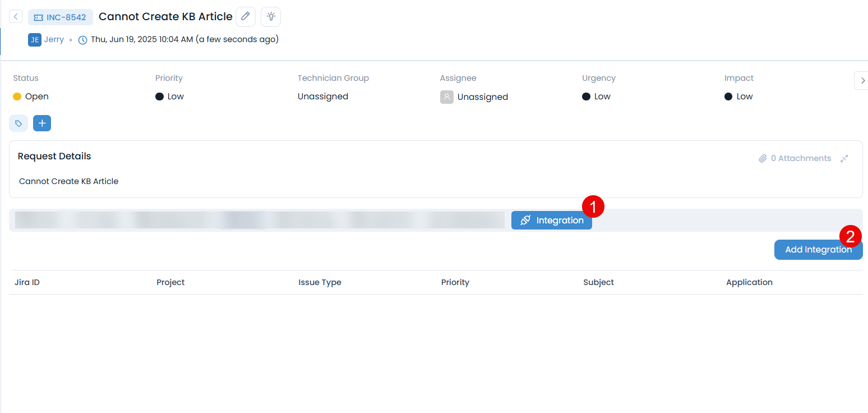The height and width of the screenshot is (413, 868).
Task: Click the lightbulb suggestion icon beside the title
Action: 271,16
